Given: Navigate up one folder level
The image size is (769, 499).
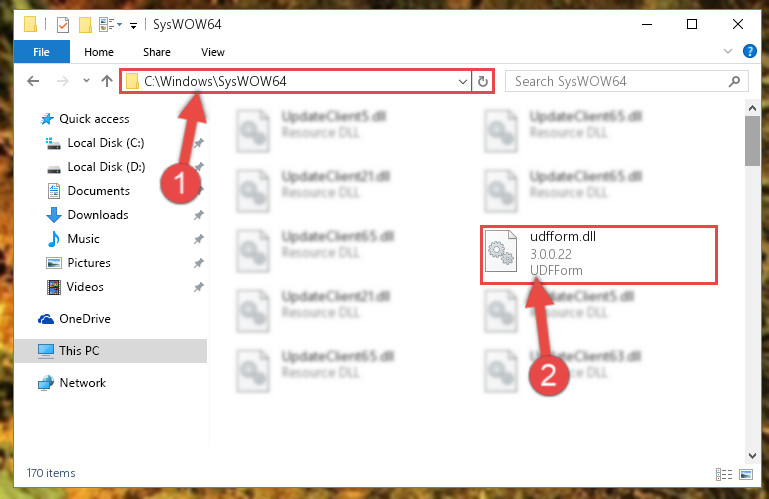Looking at the screenshot, I should 107,81.
